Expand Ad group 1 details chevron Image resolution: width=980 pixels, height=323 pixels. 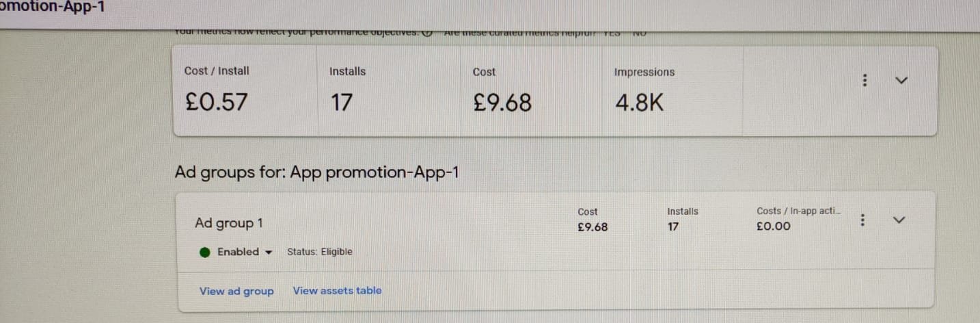(x=899, y=220)
